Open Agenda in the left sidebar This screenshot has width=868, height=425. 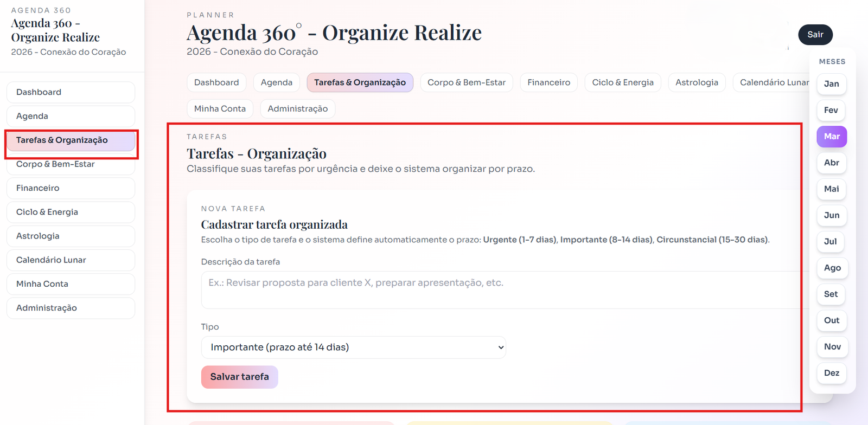tap(71, 116)
